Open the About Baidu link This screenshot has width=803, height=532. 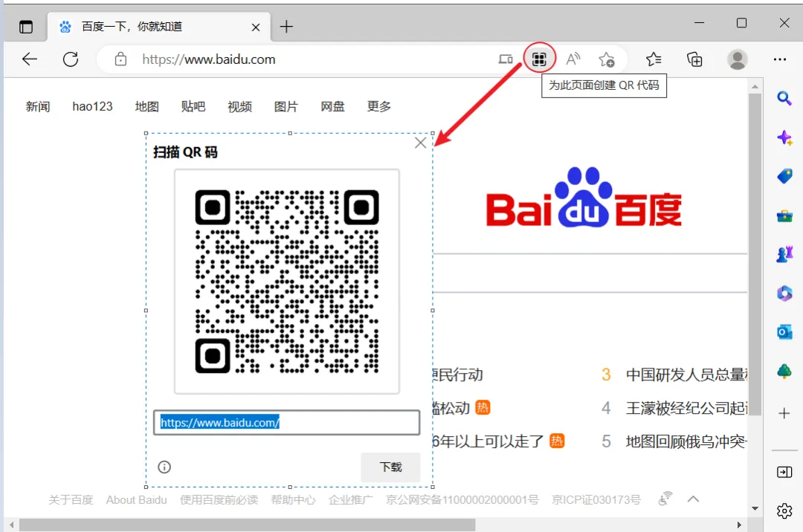tap(136, 499)
